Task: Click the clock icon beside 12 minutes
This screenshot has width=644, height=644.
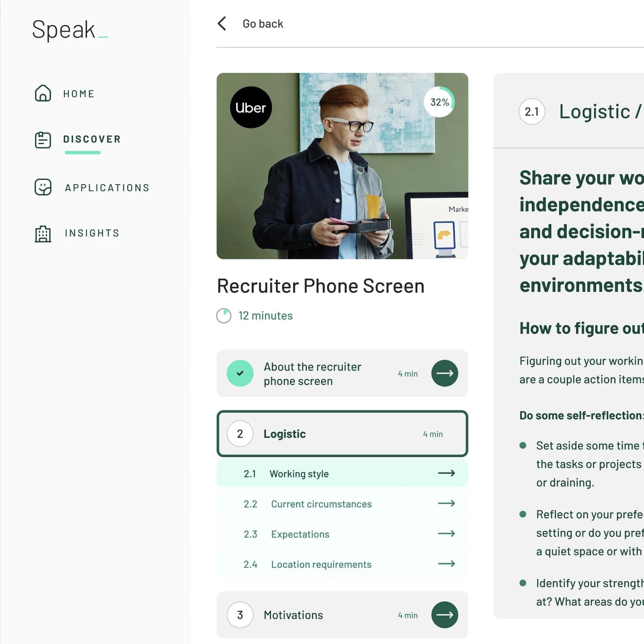Action: click(224, 316)
